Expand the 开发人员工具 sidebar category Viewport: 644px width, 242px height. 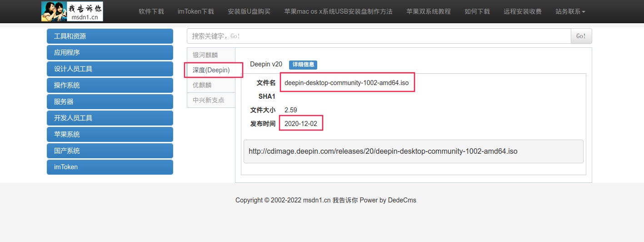coord(110,118)
